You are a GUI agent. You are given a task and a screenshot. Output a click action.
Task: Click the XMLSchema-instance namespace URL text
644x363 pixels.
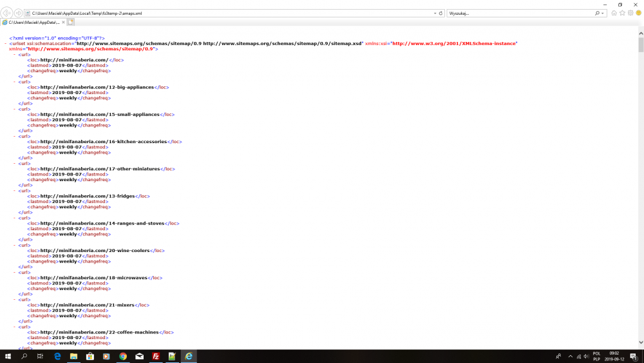[x=454, y=43]
